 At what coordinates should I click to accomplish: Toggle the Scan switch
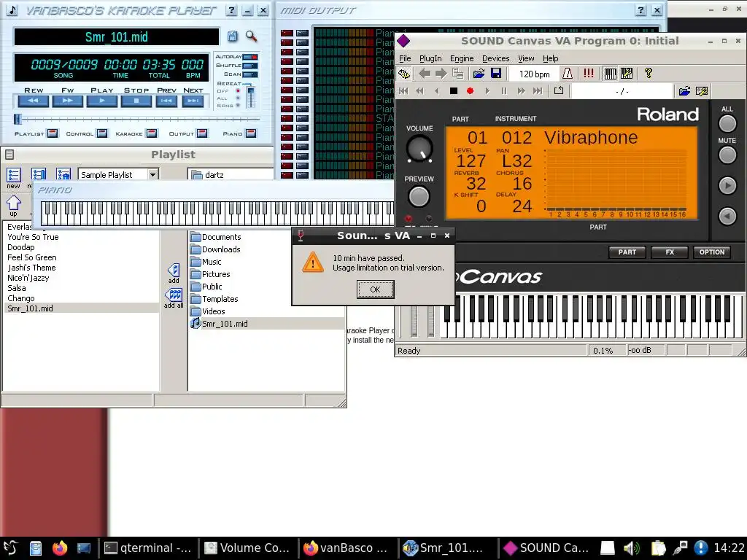[x=250, y=74]
